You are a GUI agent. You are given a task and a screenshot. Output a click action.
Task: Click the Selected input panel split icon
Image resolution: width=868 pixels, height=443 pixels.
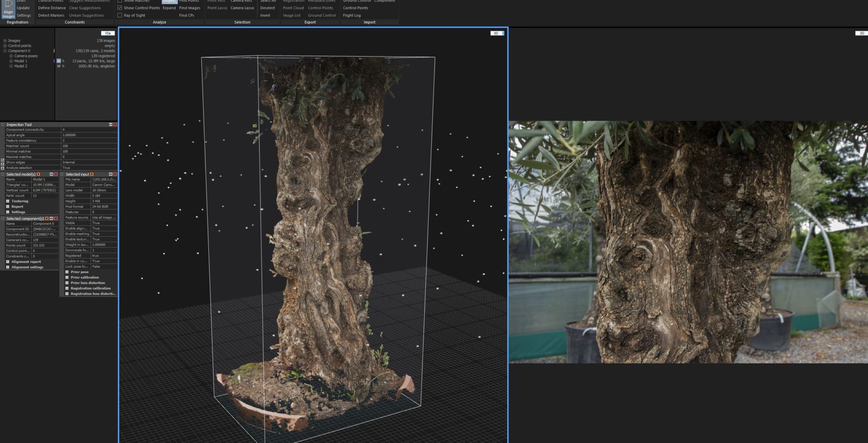110,174
